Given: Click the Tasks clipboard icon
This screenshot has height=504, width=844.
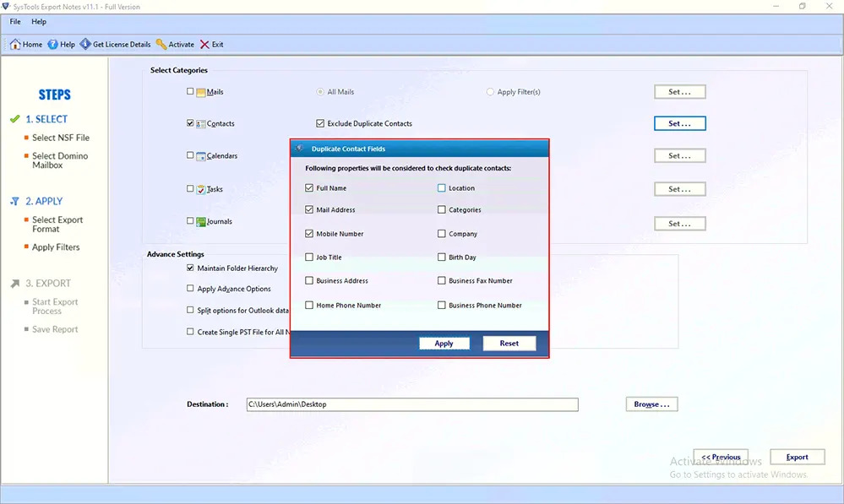Looking at the screenshot, I should click(201, 189).
